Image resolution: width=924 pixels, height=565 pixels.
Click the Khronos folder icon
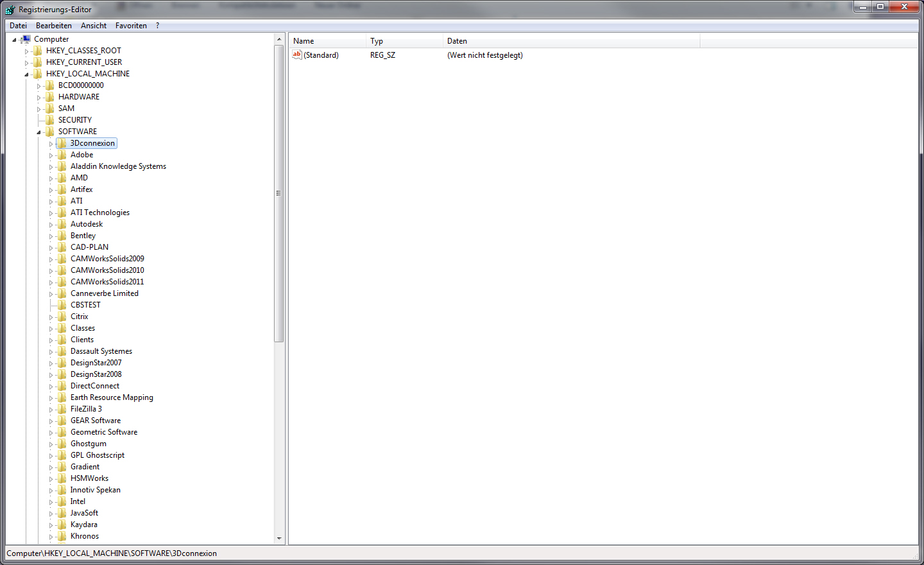point(62,536)
